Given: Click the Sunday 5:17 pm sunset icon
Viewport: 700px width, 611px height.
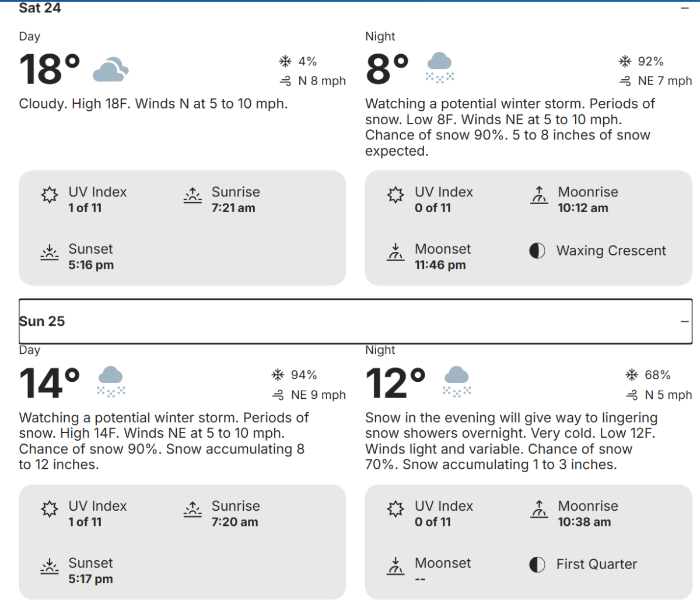Looking at the screenshot, I should coord(50,566).
